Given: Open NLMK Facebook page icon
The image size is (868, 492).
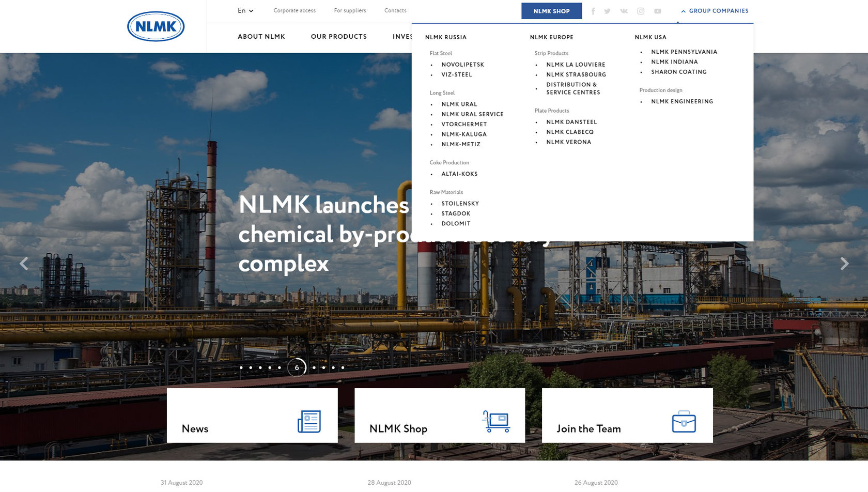Looking at the screenshot, I should tap(593, 11).
